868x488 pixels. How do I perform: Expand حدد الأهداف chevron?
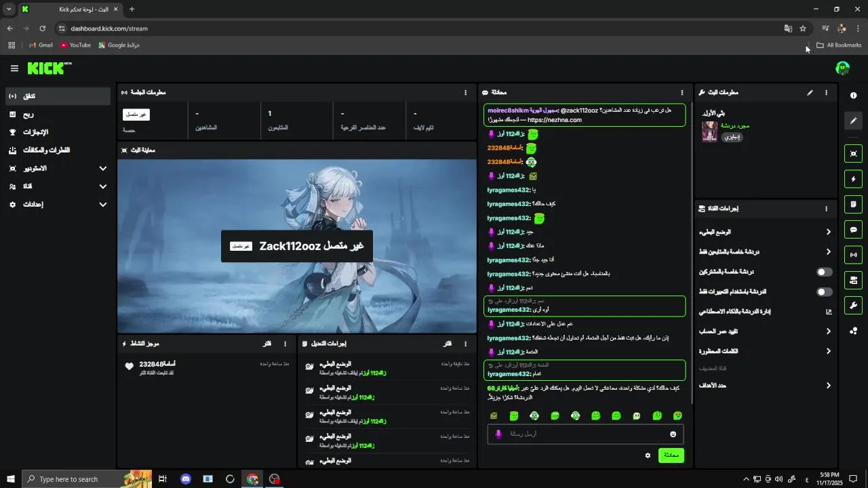(x=828, y=386)
